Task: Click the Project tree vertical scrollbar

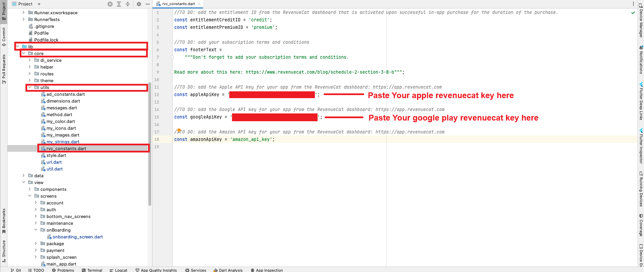Action: (x=150, y=143)
